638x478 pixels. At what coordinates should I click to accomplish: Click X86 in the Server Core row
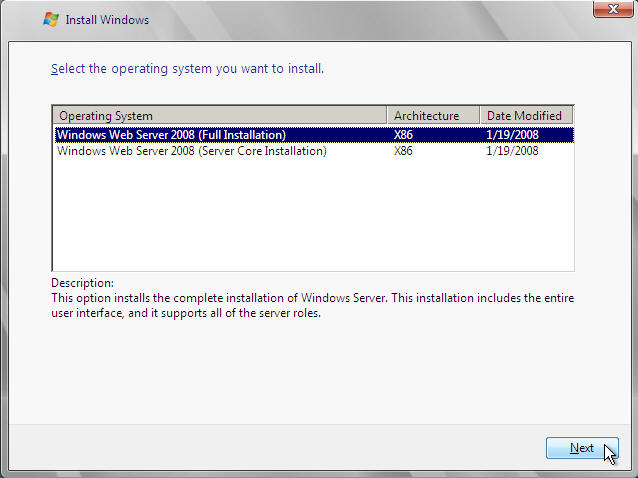[x=403, y=151]
